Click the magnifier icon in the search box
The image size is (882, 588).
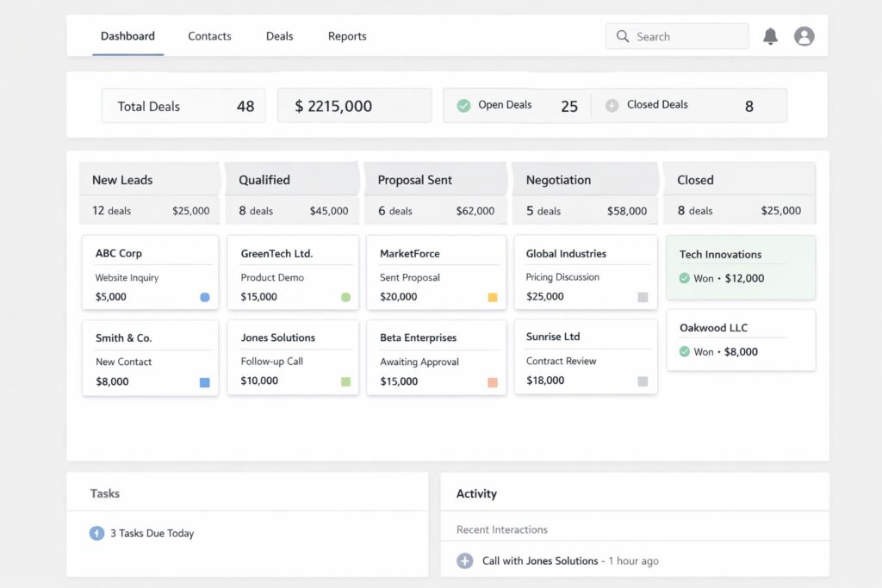(x=622, y=36)
